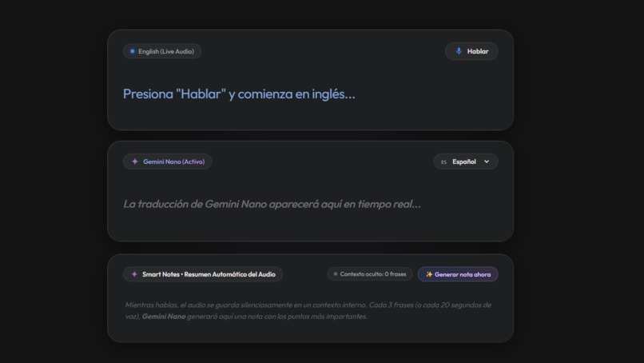Select the English (Live Audio) badge

(162, 51)
